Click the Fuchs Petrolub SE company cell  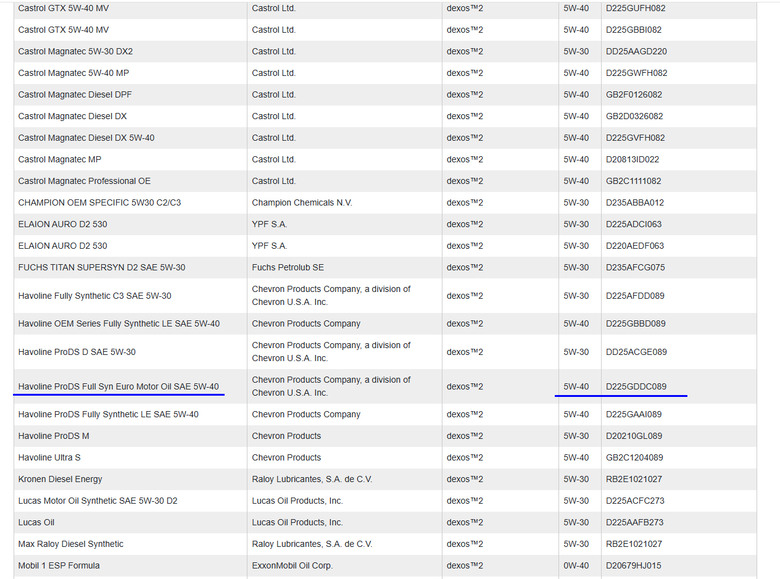pyautogui.click(x=288, y=268)
